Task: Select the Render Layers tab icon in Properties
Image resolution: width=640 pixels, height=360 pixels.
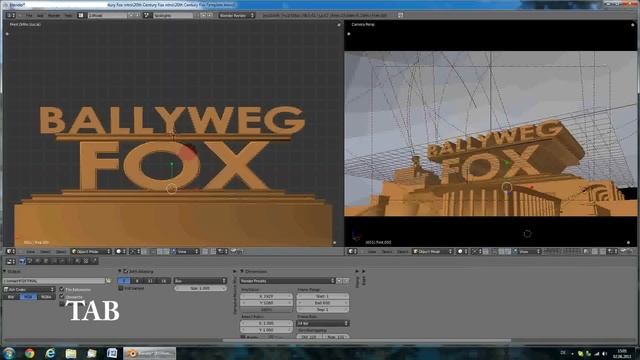Action: point(30,261)
